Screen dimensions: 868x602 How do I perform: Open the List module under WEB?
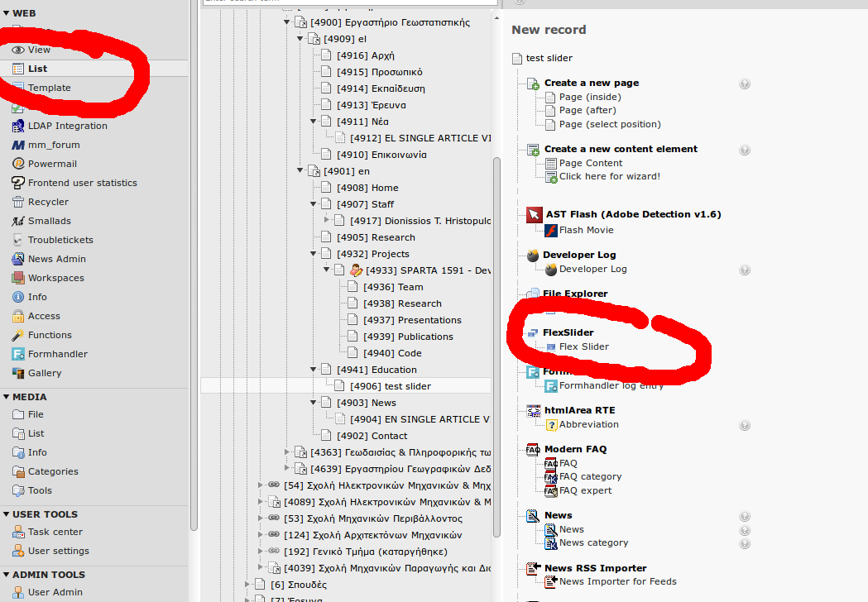(x=37, y=69)
